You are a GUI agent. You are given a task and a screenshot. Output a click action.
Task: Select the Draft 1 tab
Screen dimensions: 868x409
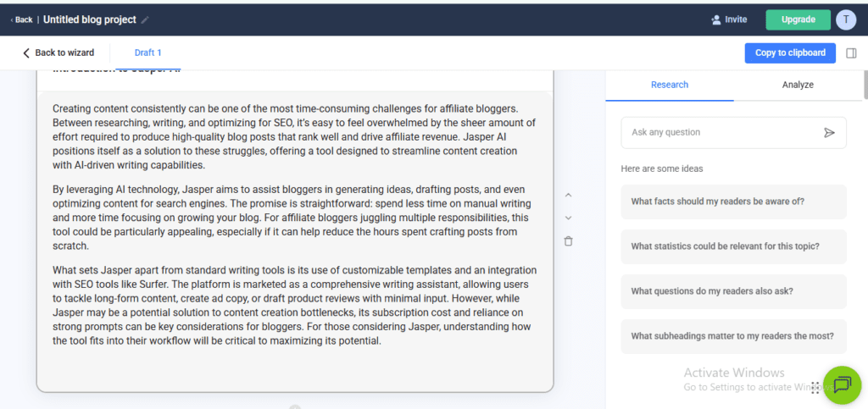point(147,53)
